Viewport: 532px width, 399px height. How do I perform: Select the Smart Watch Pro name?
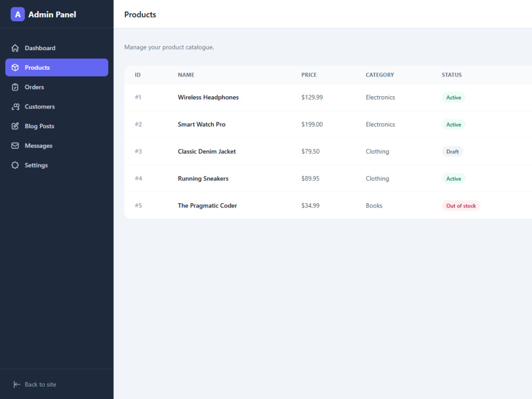point(202,124)
